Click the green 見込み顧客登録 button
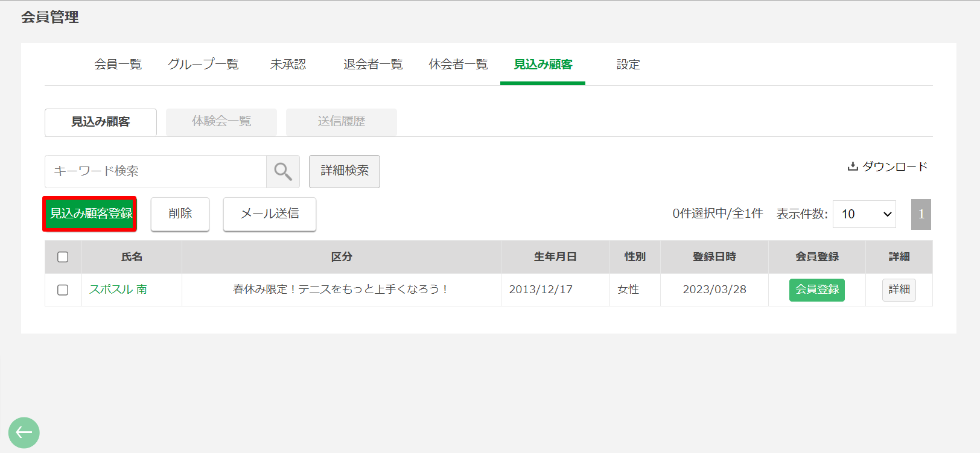 coord(90,214)
